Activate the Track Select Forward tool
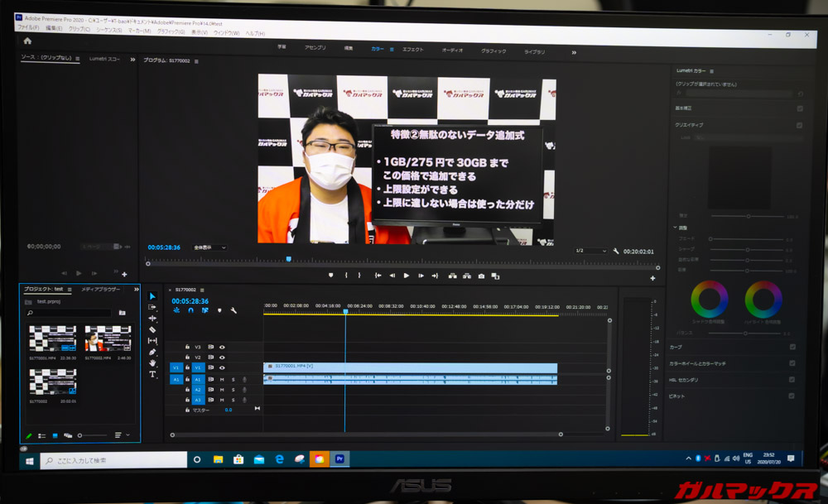 coord(152,307)
